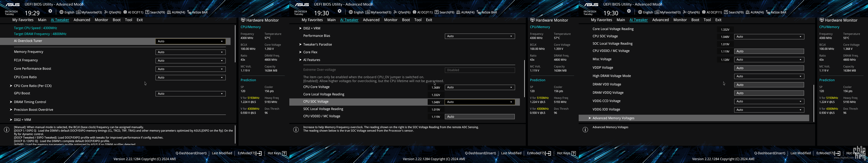Screen dimensions: 868x163
Task: Open FCLK Frequency dropdown in left screen
Action: (x=190, y=60)
